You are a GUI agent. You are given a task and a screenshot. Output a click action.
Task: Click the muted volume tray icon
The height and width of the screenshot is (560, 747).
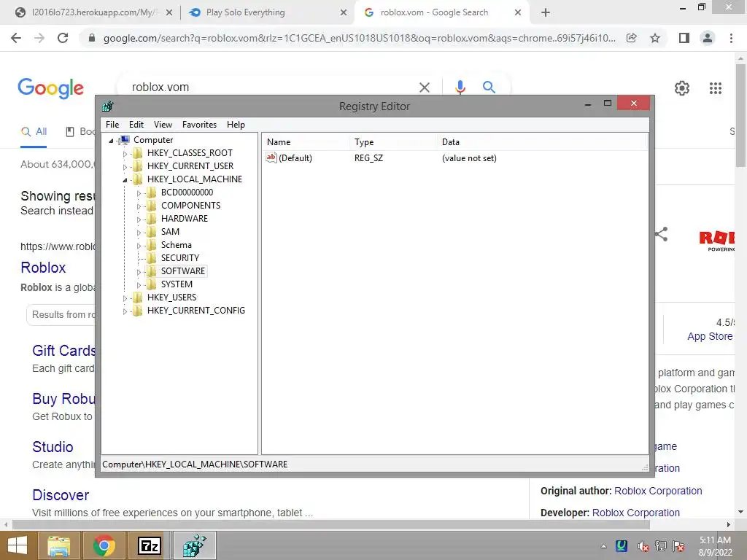pos(642,546)
